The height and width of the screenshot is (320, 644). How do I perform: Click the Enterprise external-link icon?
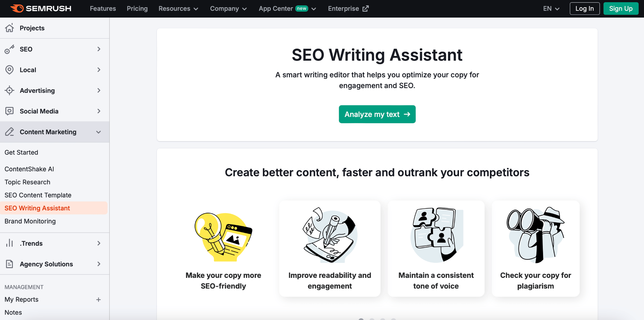[x=365, y=8]
